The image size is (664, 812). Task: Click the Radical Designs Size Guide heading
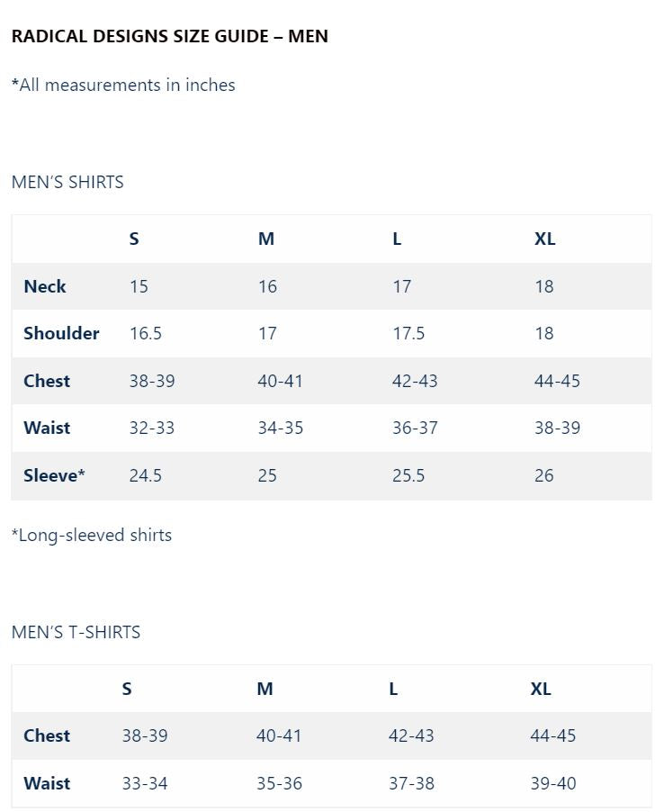click(170, 36)
